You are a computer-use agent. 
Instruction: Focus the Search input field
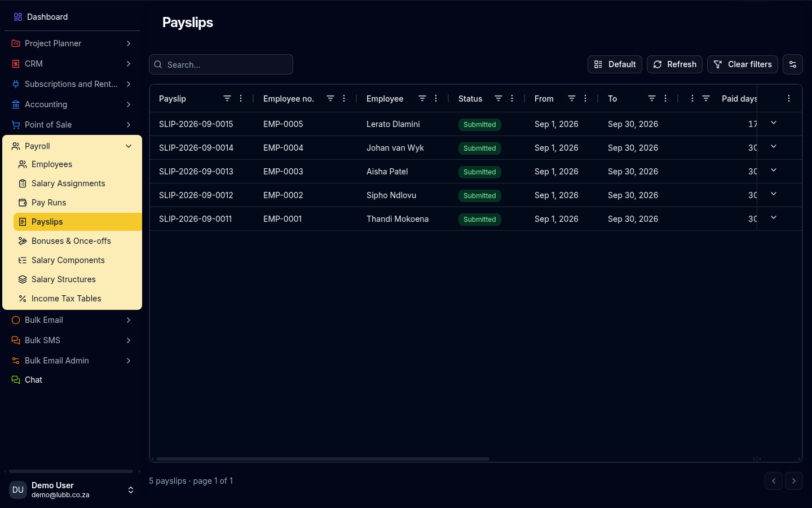221,64
